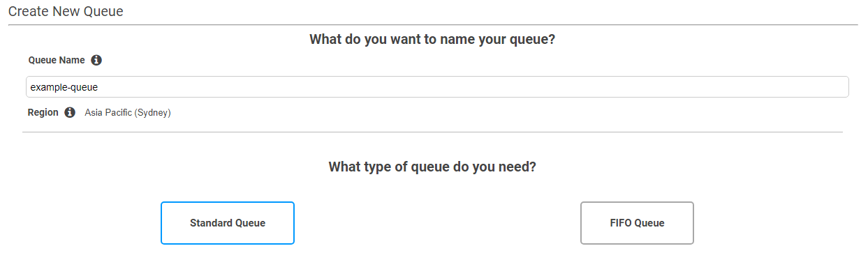
Task: Switch queue type to FIFO
Action: coord(637,223)
